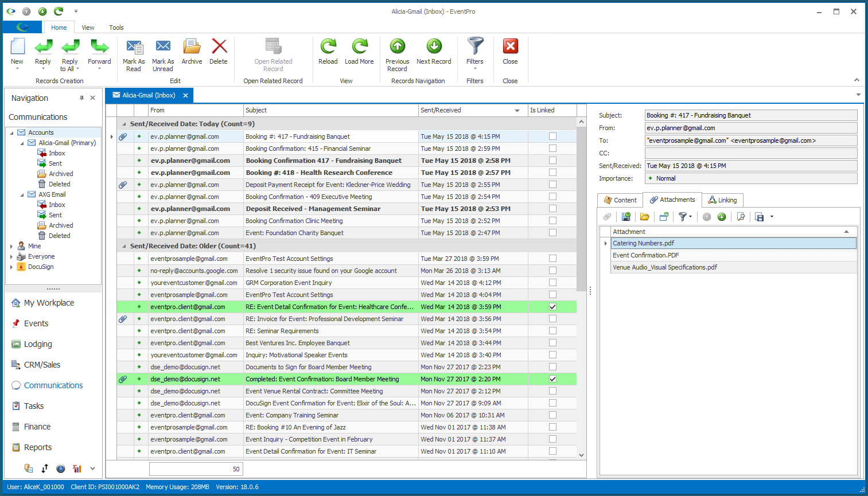Image resolution: width=868 pixels, height=496 pixels.
Task: Open the Tools ribbon tab
Action: click(x=116, y=28)
